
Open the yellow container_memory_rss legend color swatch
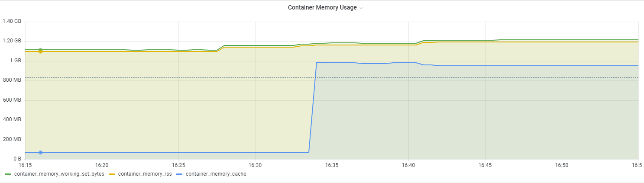pos(111,174)
